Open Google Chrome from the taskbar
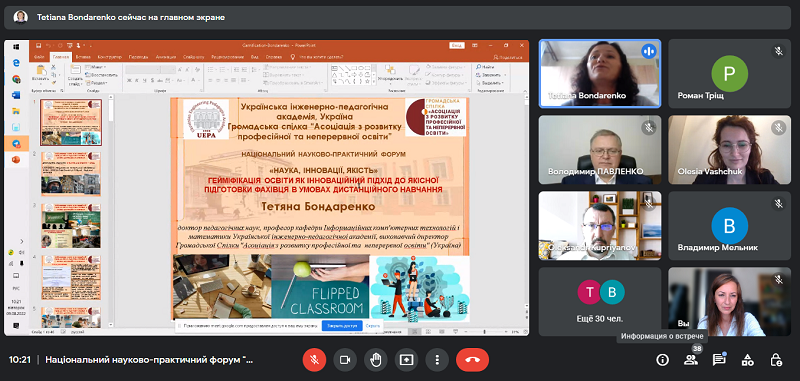The image size is (800, 381). (16, 79)
